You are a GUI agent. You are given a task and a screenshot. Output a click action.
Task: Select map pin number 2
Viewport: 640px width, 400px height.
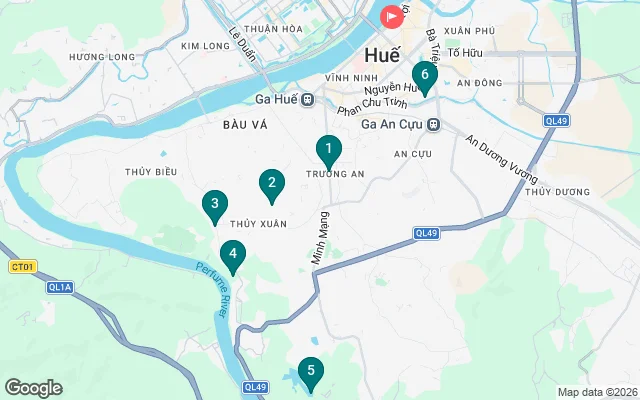coord(272,187)
